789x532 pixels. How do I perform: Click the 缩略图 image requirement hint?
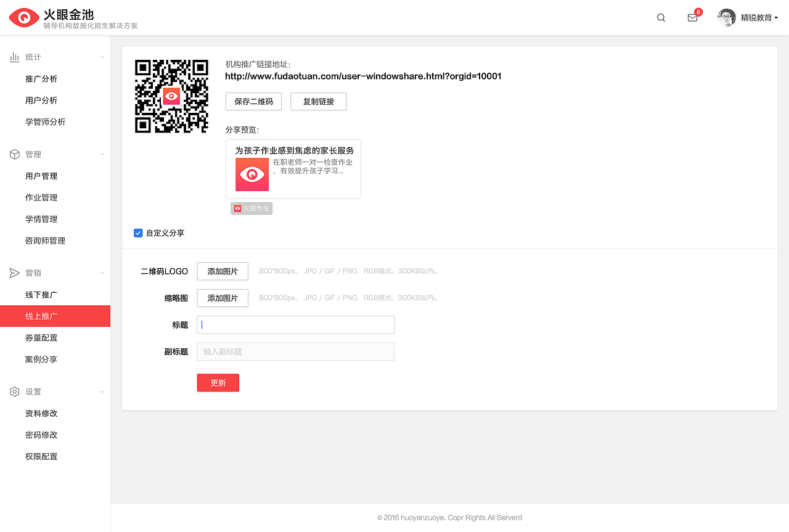(x=350, y=298)
